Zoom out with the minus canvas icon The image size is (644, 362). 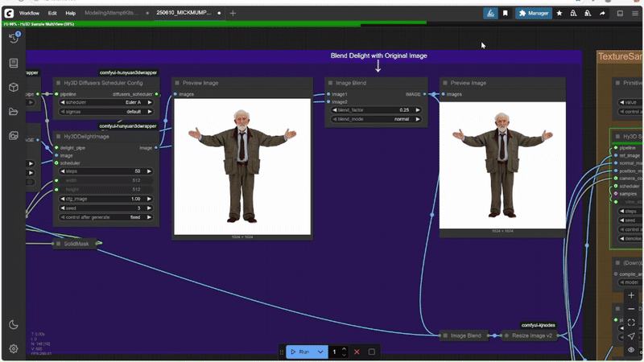[631, 309]
